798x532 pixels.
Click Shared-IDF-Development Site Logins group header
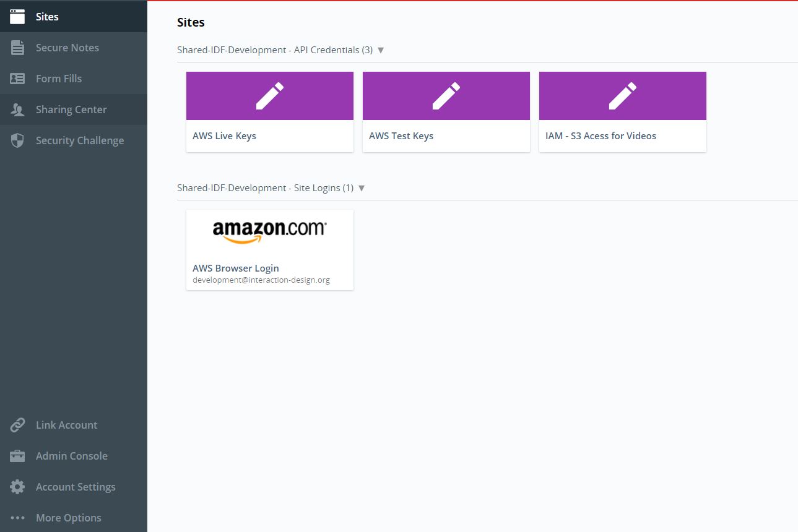coord(265,188)
